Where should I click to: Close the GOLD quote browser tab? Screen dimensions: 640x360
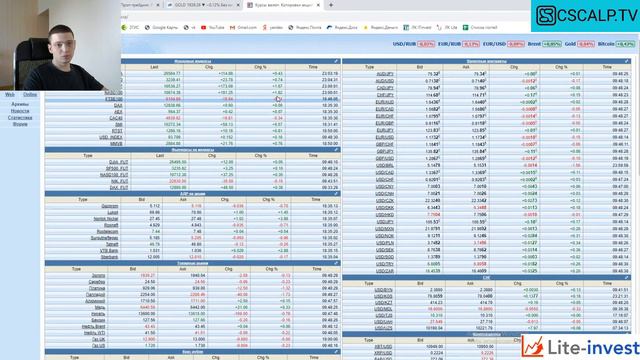238,5
